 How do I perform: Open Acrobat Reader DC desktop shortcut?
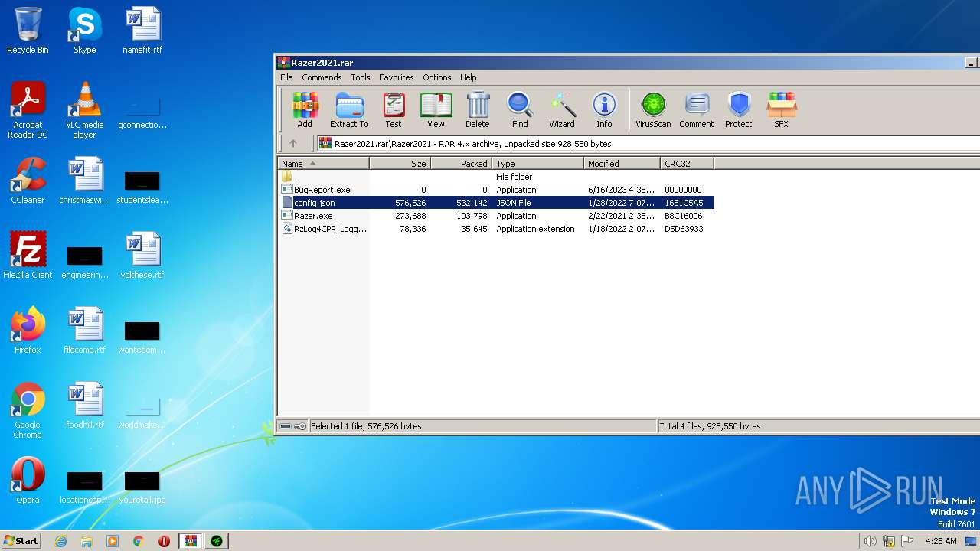[x=28, y=110]
